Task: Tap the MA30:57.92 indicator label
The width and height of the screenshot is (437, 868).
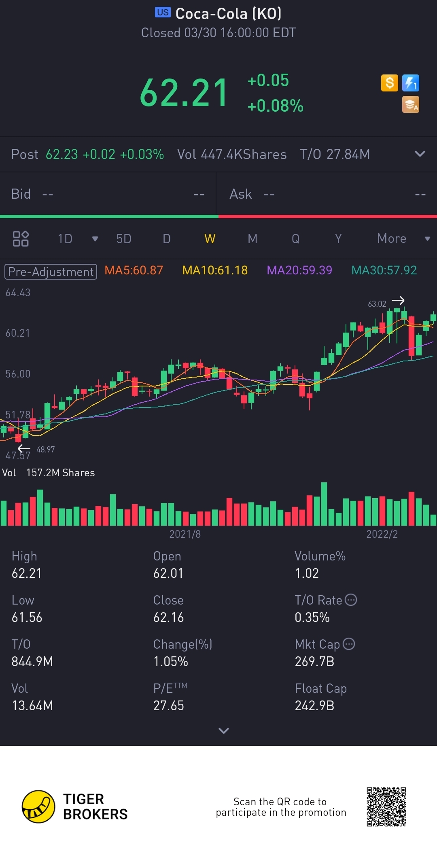Action: click(384, 270)
